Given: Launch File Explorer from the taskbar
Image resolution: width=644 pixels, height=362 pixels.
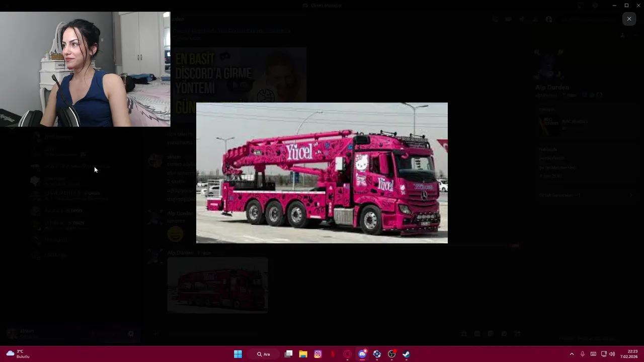Looking at the screenshot, I should (303, 354).
